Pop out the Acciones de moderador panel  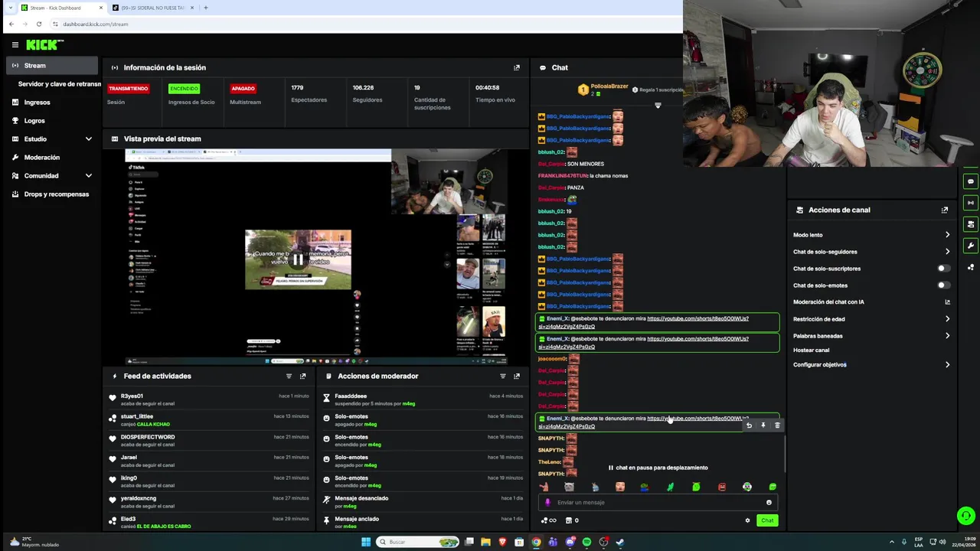pyautogui.click(x=516, y=376)
